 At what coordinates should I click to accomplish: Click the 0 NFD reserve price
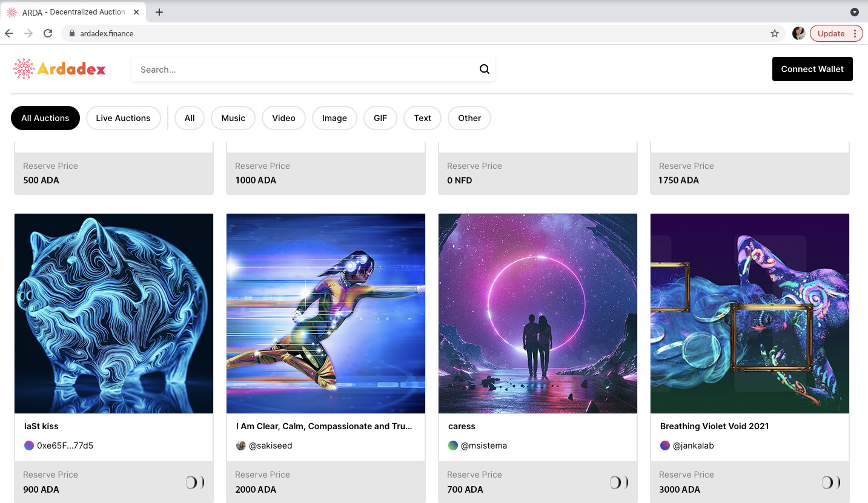coord(460,180)
